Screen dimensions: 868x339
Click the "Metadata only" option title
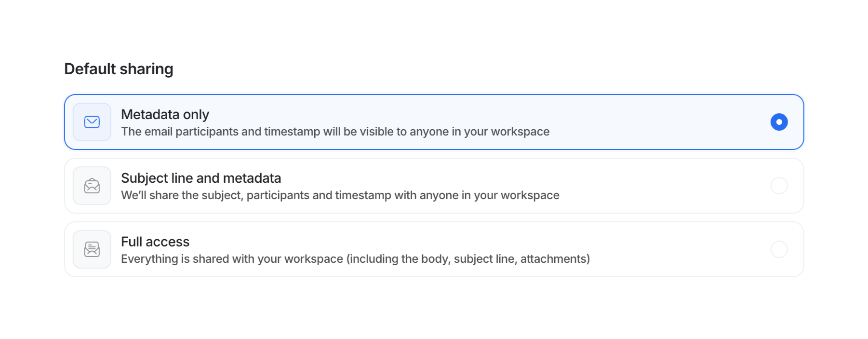(165, 115)
